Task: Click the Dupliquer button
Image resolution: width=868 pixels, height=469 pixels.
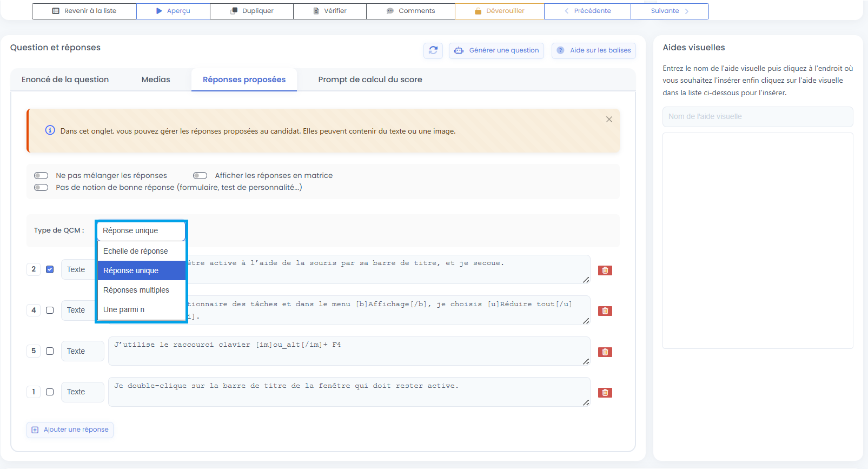Action: (x=251, y=11)
